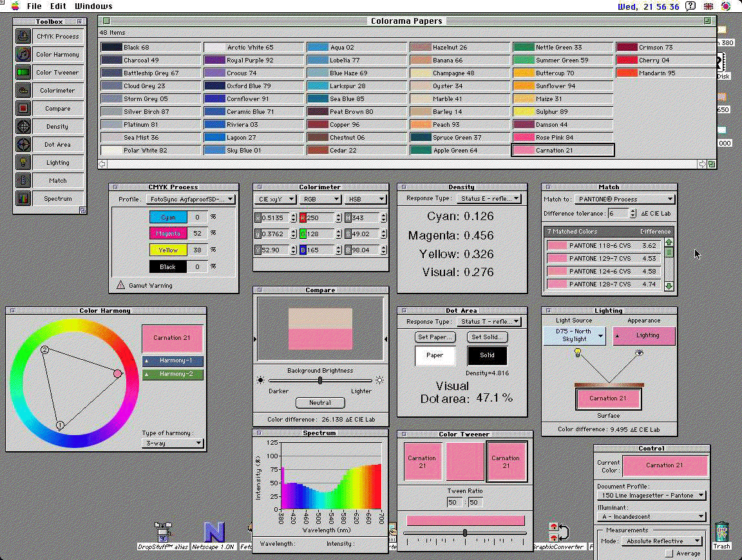Open CMYK Process tool icon in Toolbox
The width and height of the screenshot is (742, 560).
click(23, 37)
